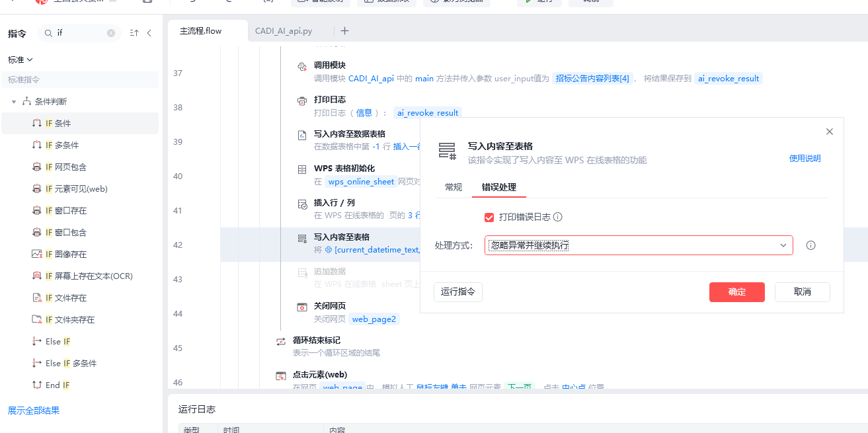
Task: Click the 运行日志 panel title
Action: (197, 410)
